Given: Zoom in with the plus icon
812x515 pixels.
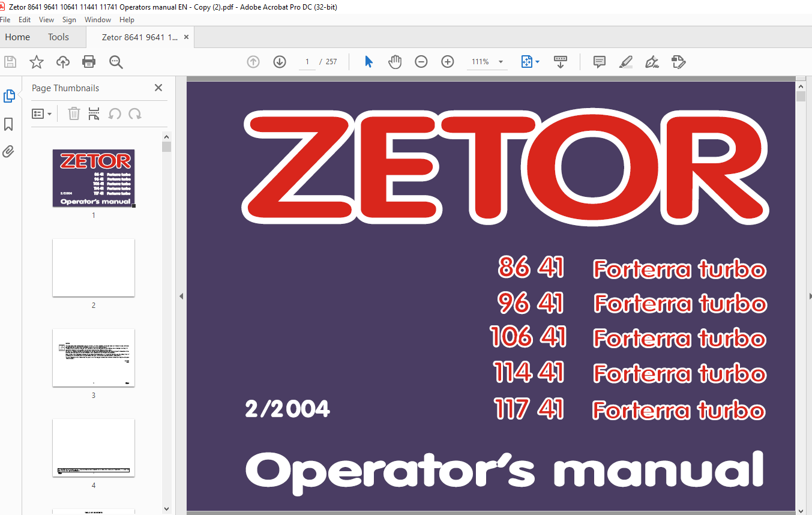Looking at the screenshot, I should tap(448, 62).
